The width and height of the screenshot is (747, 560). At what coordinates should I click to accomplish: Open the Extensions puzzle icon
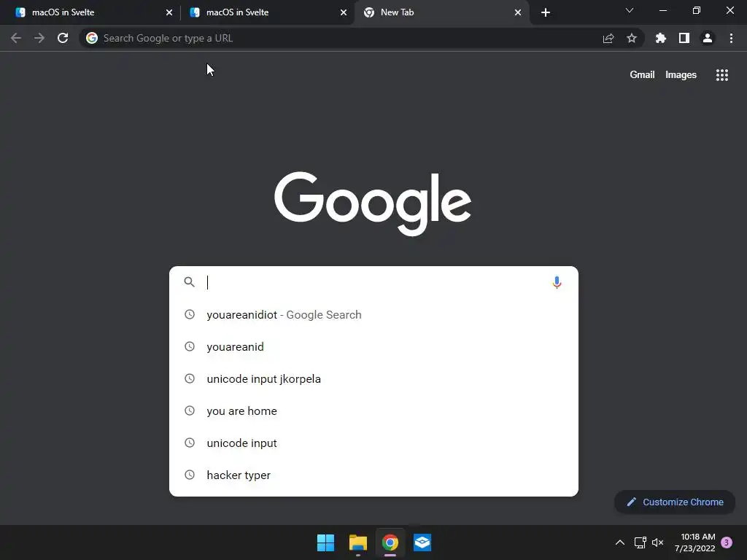[x=661, y=38]
